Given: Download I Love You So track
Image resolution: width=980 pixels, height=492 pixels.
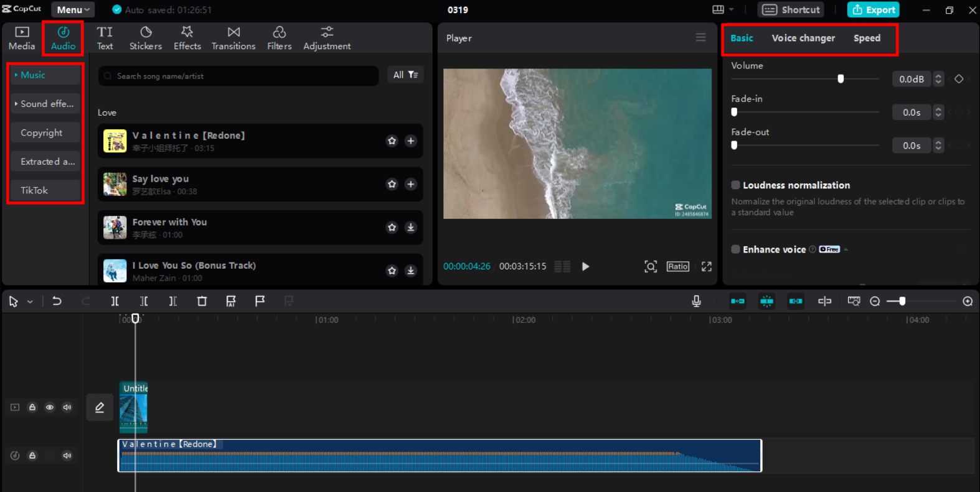Looking at the screenshot, I should [411, 271].
